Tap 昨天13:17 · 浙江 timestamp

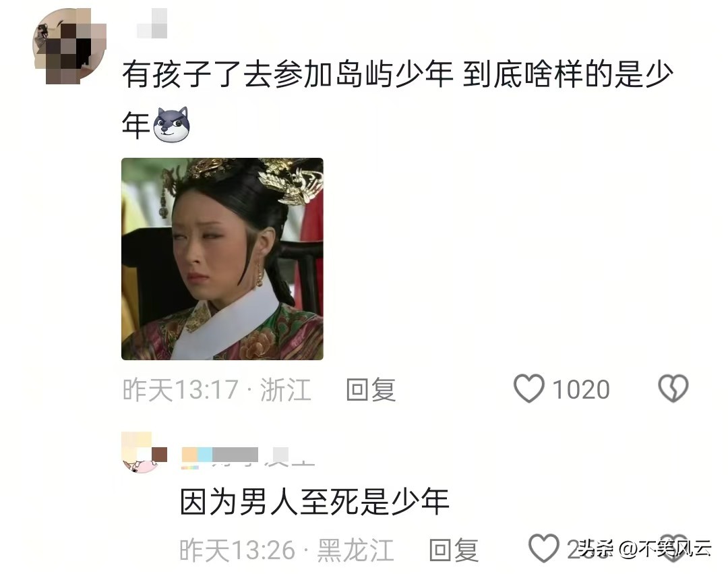[217, 389]
